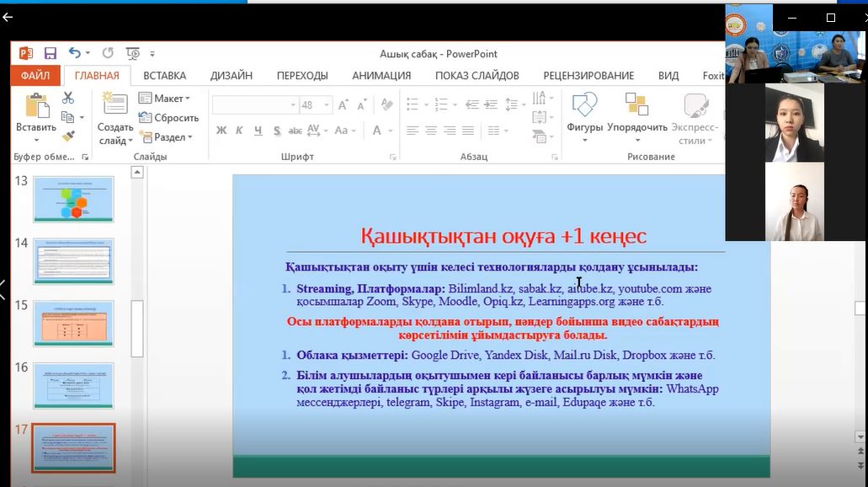This screenshot has width=868, height=487.
Task: Click the Undo arrow icon
Action: [75, 53]
